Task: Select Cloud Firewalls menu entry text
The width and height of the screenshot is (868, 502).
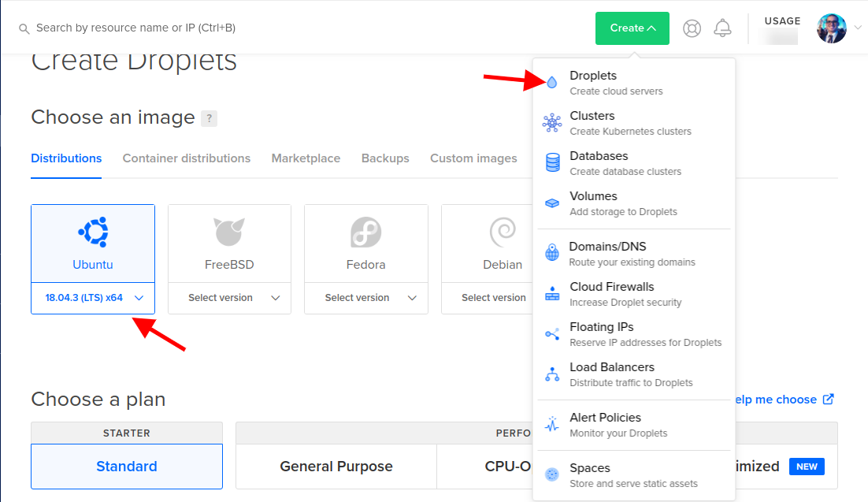Action: [612, 287]
